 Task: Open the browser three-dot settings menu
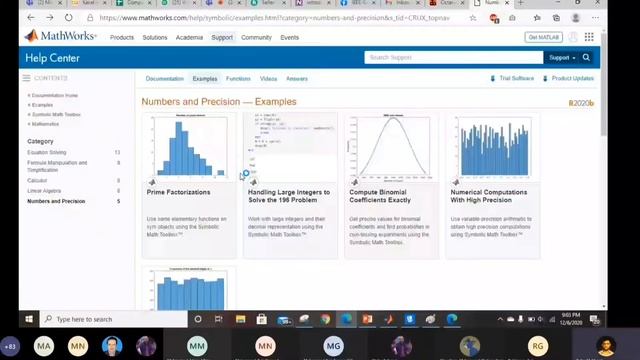point(596,18)
